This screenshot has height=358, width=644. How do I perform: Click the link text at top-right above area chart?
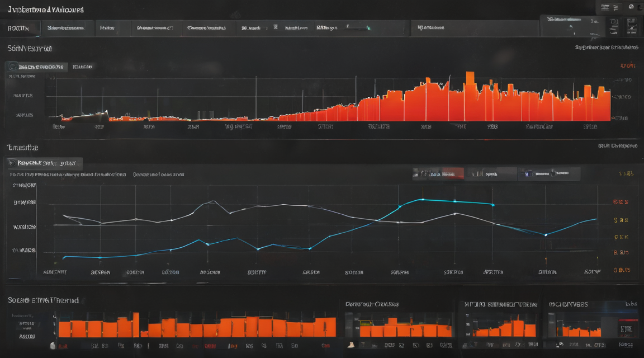pyautogui.click(x=607, y=48)
